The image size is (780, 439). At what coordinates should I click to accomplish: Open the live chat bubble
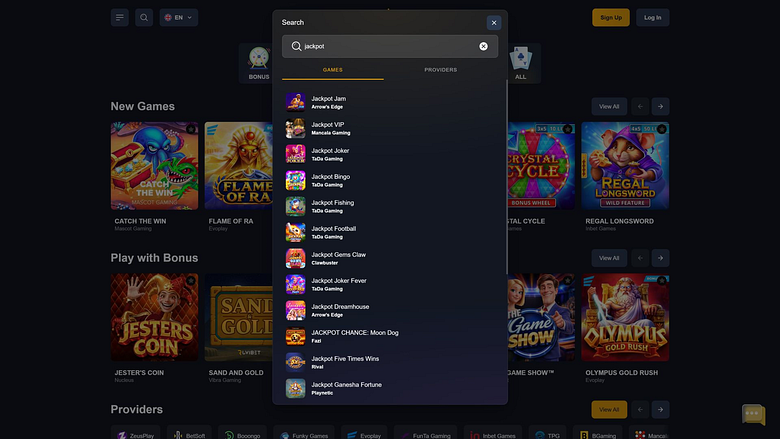pyautogui.click(x=753, y=414)
